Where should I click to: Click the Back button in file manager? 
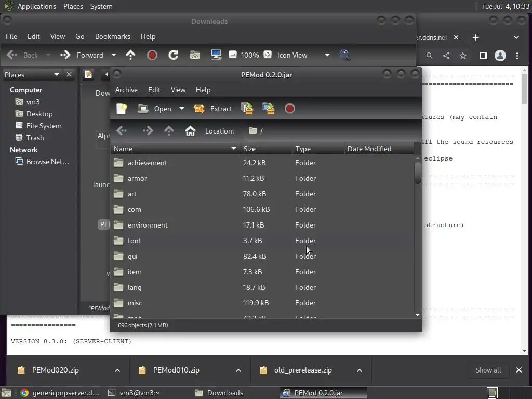(22, 55)
